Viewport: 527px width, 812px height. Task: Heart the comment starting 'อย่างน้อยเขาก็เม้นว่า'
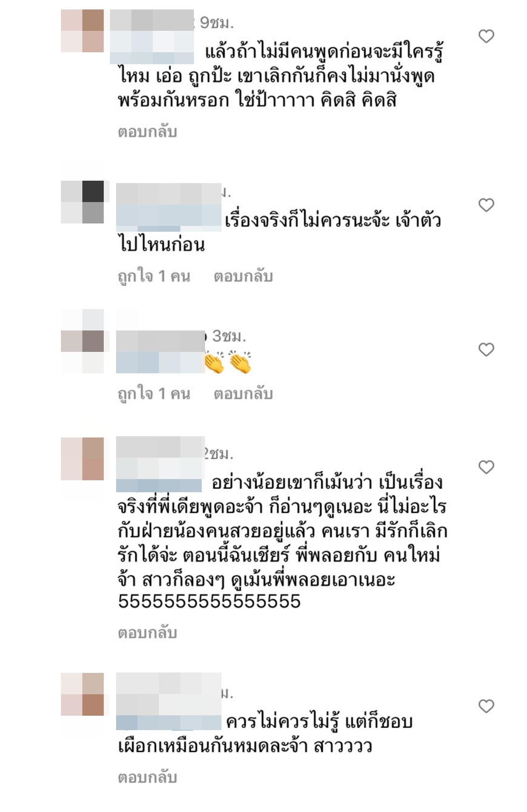pyautogui.click(x=486, y=467)
